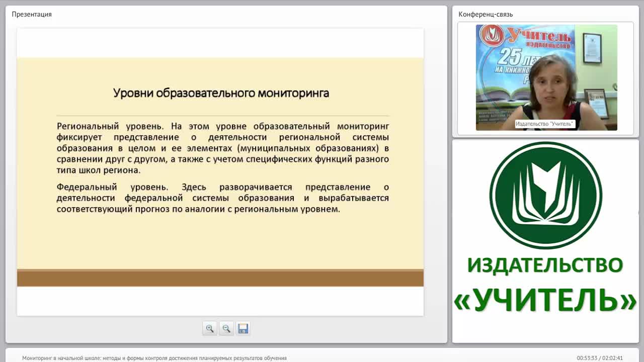Viewport: 644px width, 362px height.
Task: Click the speaker's webcam video feed
Action: [x=546, y=77]
